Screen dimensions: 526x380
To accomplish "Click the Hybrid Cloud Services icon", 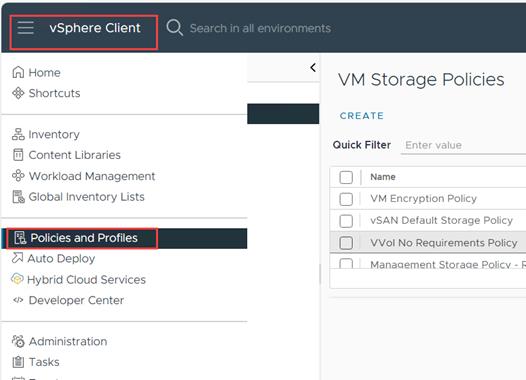I will 17,279.
